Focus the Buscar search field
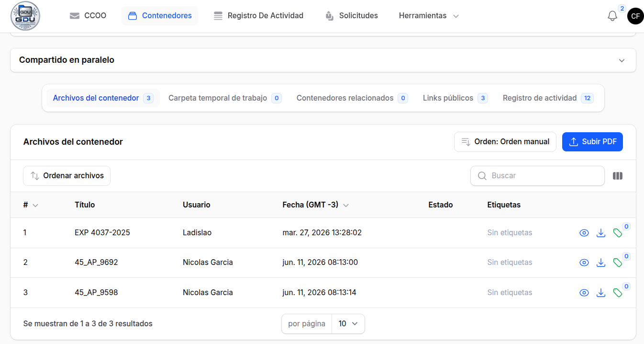Image resolution: width=644 pixels, height=344 pixels. click(537, 176)
